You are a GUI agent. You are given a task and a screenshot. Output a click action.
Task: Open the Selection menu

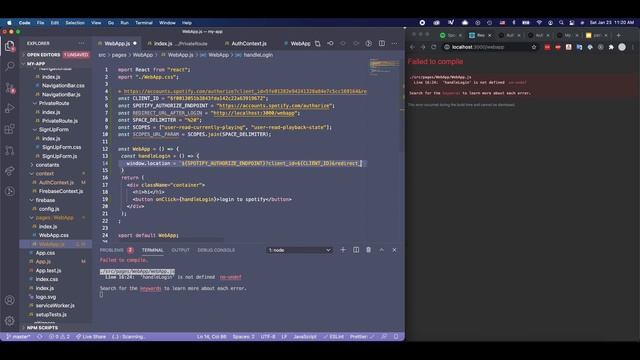point(75,23)
